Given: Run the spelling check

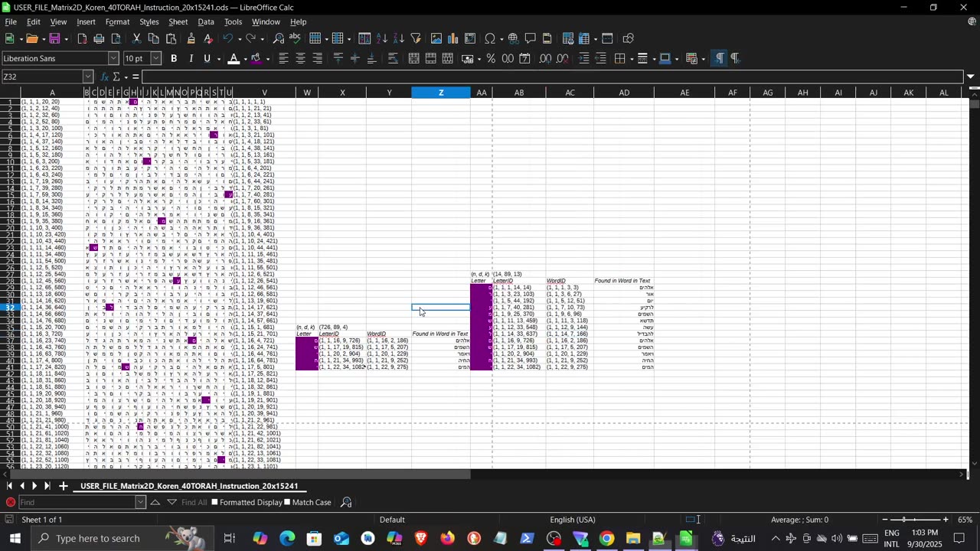Looking at the screenshot, I should (x=295, y=38).
